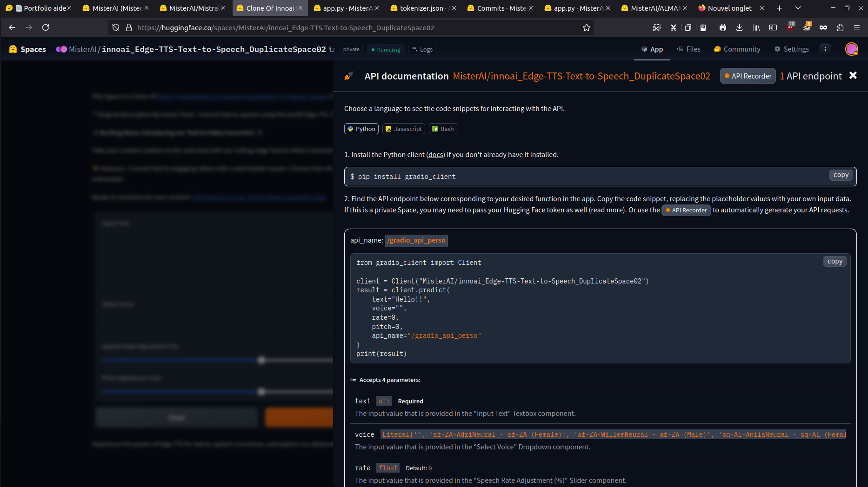Click the screenshot capture icon in Firefox toolbar
Screen dimensions: 868x487
pyautogui.click(x=656, y=27)
